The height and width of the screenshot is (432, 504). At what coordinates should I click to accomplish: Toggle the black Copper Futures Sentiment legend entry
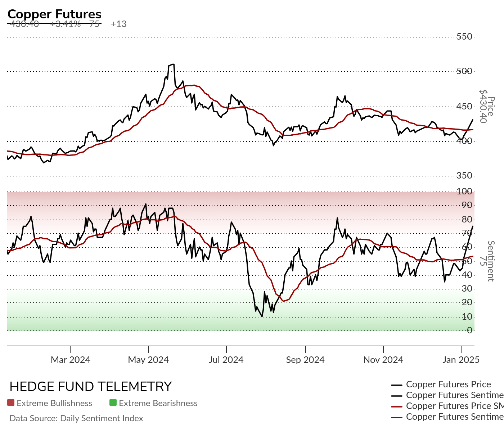pyautogui.click(x=447, y=395)
